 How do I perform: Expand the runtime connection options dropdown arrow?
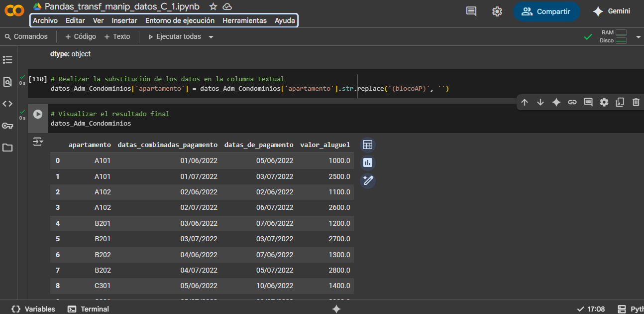639,36
